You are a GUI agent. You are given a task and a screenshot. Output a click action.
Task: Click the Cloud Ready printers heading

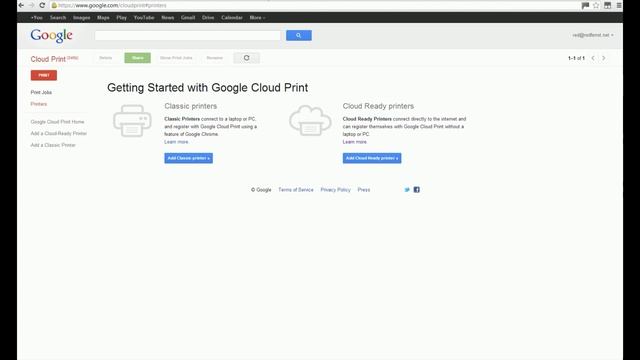pyautogui.click(x=378, y=106)
